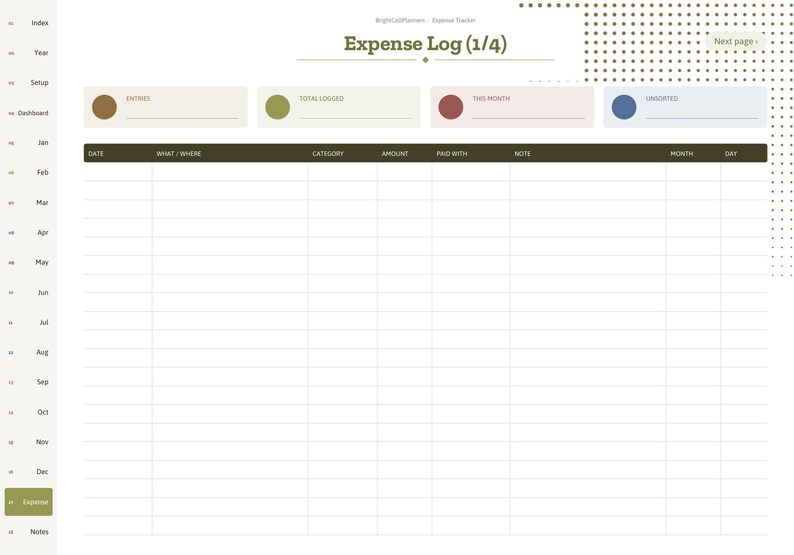Open the Nov tab
Screen dimensions: 794x555
point(28,442)
